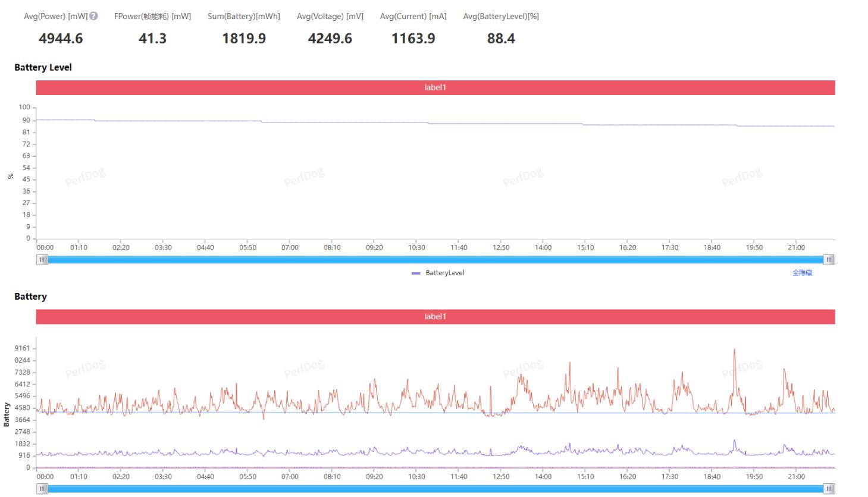Click the blue track of Battery Level zoom bar
868x497 pixels.
435,260
